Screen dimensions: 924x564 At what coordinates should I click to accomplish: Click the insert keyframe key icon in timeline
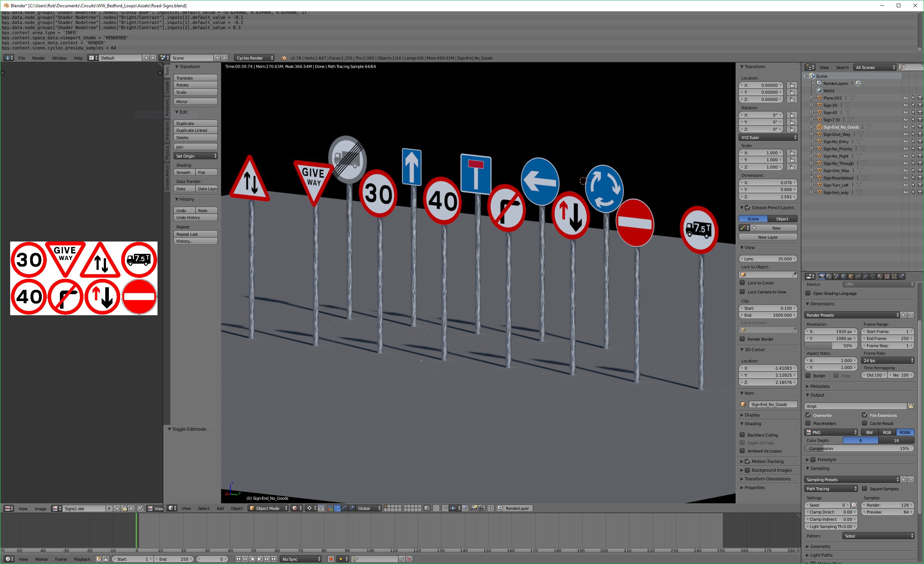coord(402,559)
